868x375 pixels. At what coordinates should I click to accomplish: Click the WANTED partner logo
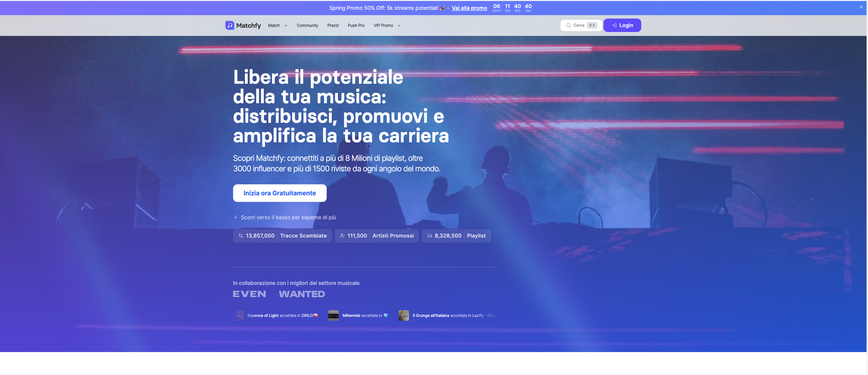coord(302,294)
